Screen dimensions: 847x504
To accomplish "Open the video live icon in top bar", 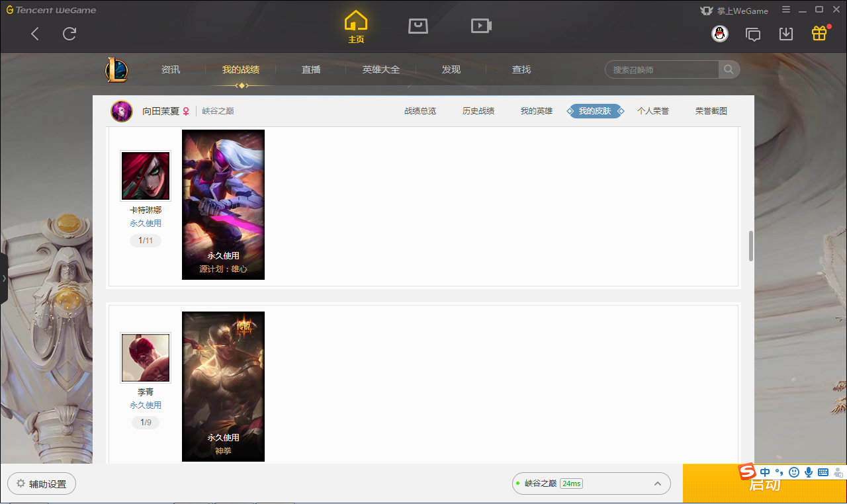I will pyautogui.click(x=481, y=26).
